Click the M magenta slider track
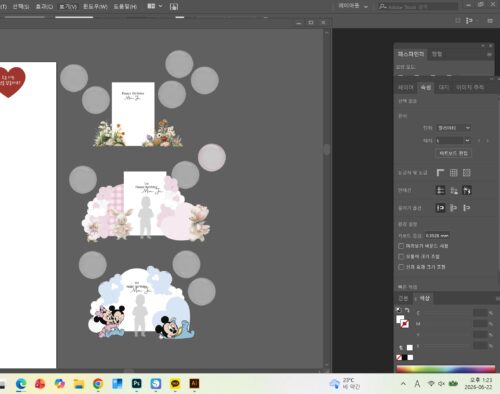 coord(446,325)
